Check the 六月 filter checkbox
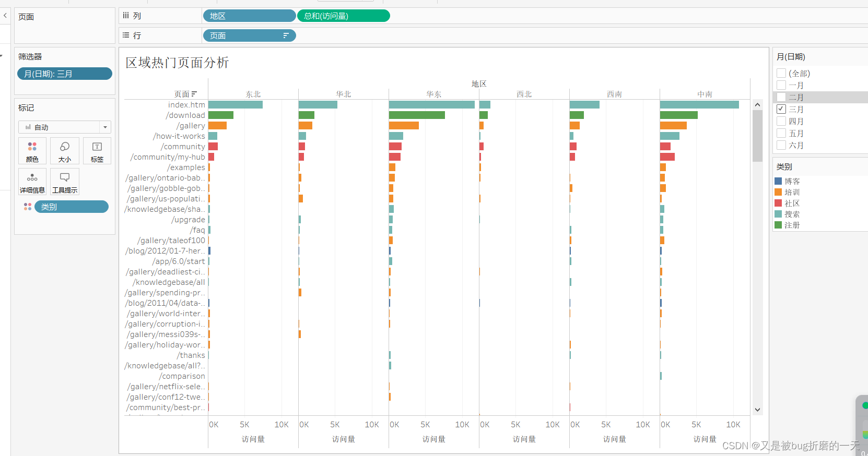This screenshot has width=868, height=456. click(781, 145)
